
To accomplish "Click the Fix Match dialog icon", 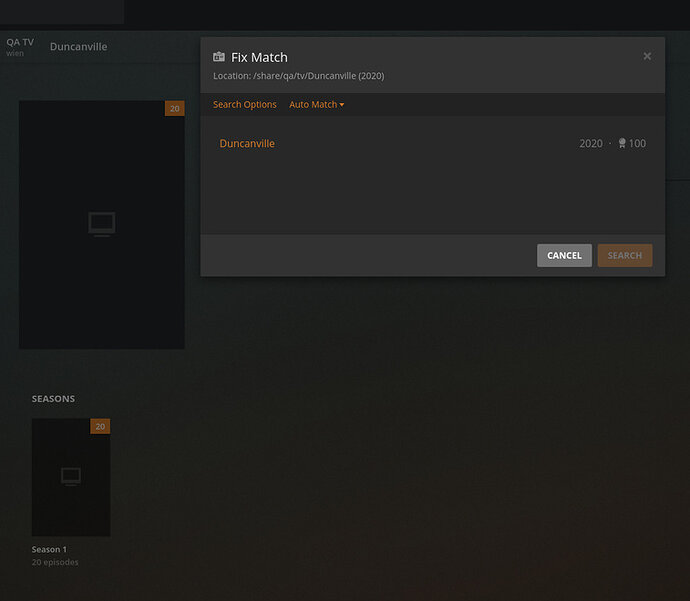I will tap(219, 57).
